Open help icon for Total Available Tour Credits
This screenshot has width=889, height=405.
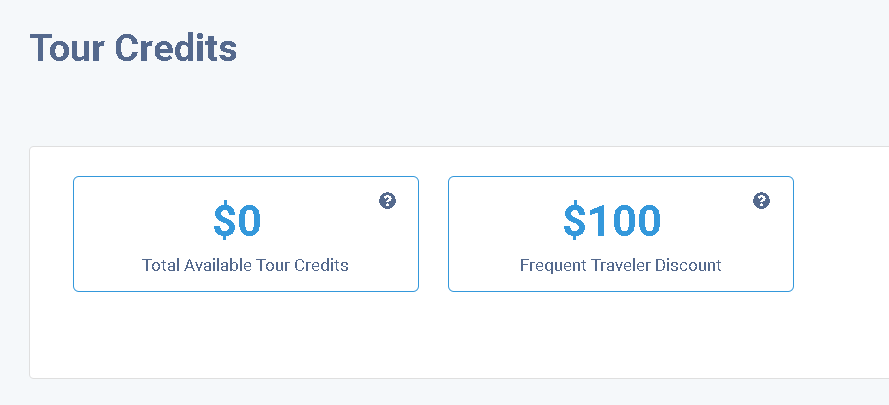click(x=387, y=200)
